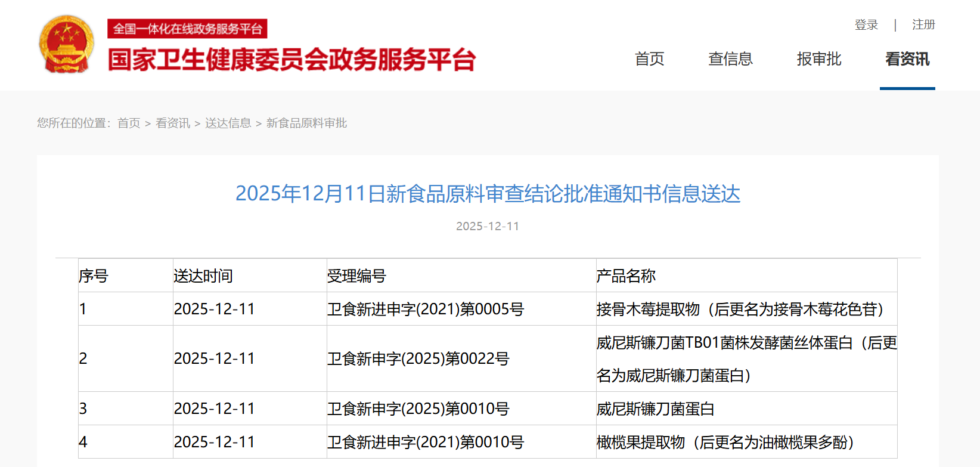Click the blue article title heading
This screenshot has height=467, width=980.
coord(488,194)
